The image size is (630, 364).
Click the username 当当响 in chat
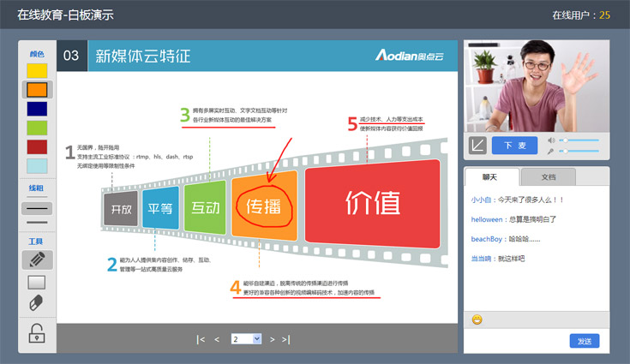tap(481, 259)
